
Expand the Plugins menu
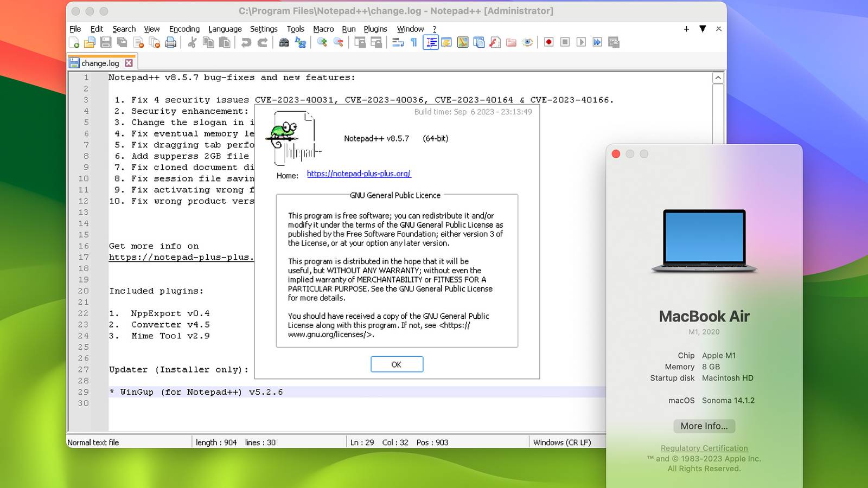tap(375, 29)
